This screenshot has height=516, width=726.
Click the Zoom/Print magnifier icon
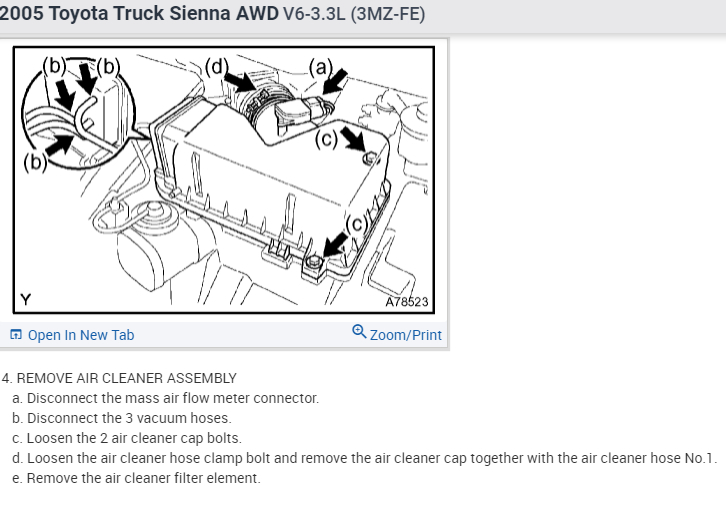point(359,333)
